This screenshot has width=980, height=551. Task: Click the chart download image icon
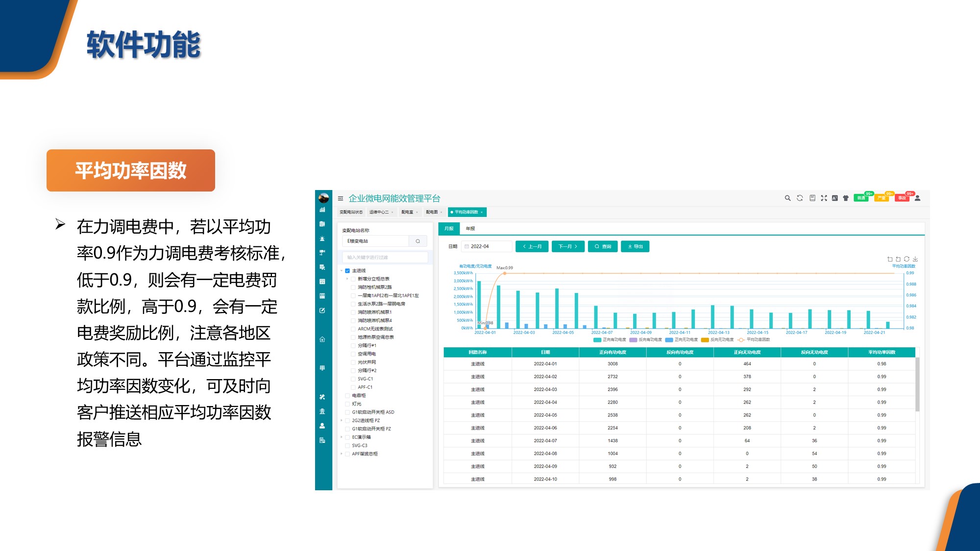coord(915,259)
